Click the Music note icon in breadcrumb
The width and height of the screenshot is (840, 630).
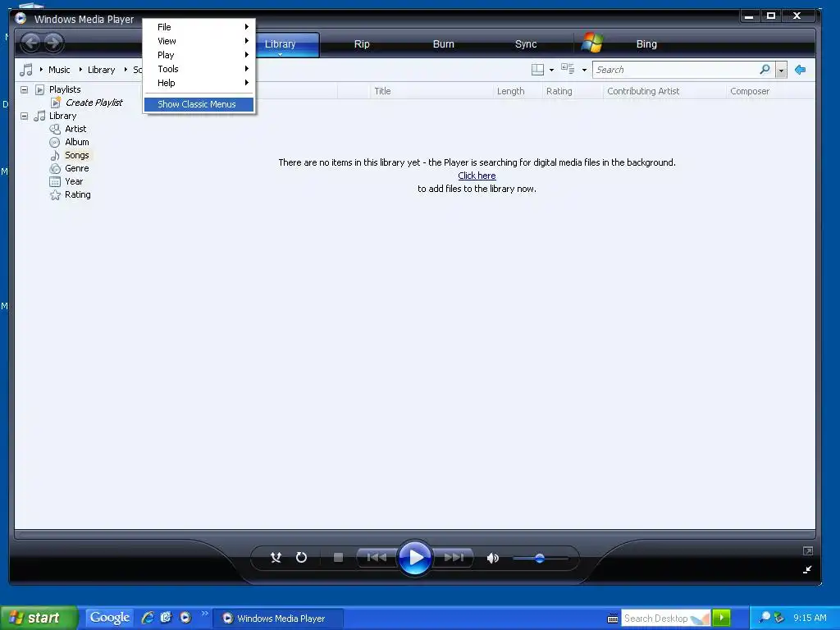point(25,70)
